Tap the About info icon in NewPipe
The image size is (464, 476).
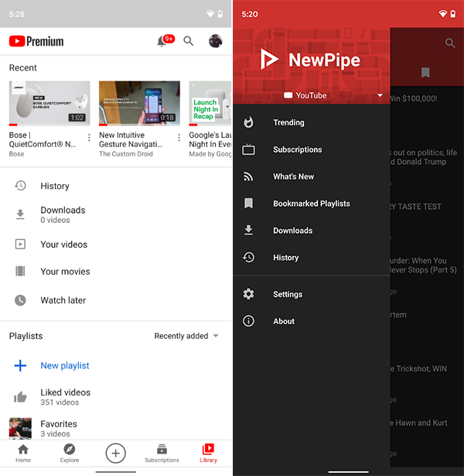(x=248, y=321)
